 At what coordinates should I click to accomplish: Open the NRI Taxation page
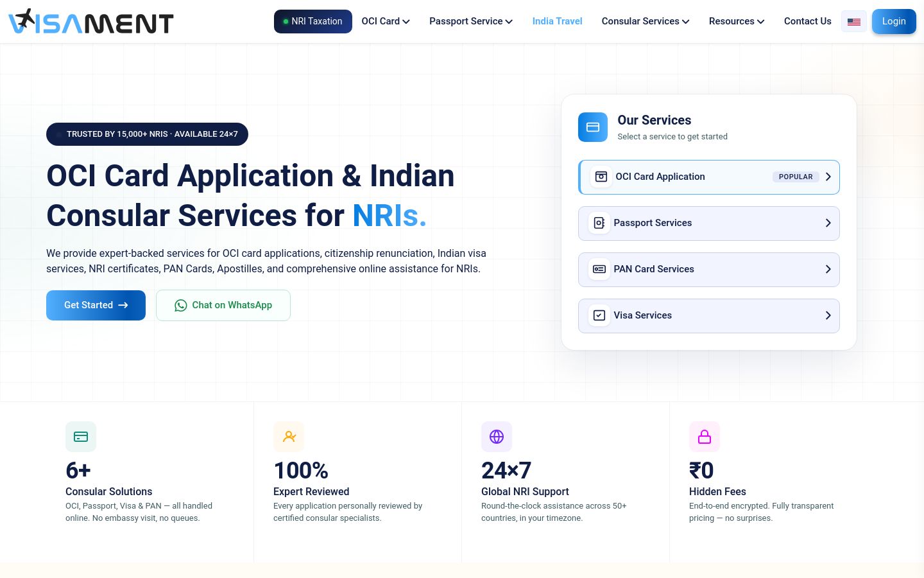313,21
